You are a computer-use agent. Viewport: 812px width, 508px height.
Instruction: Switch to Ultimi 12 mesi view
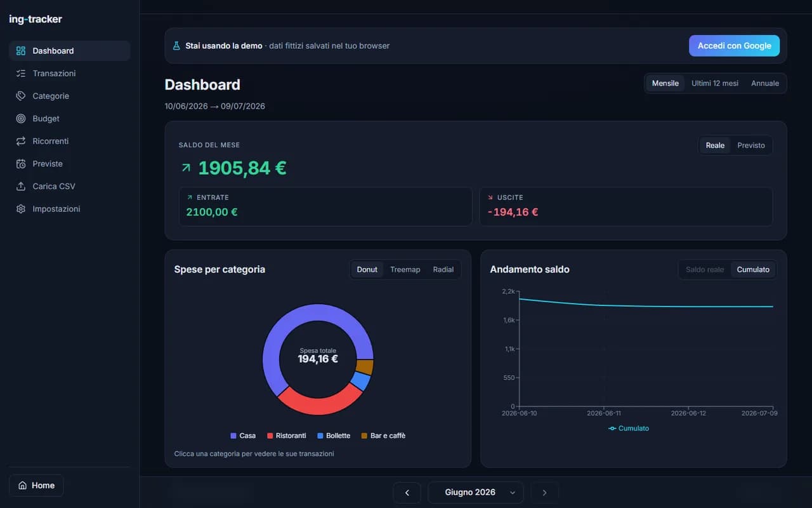[x=715, y=83]
